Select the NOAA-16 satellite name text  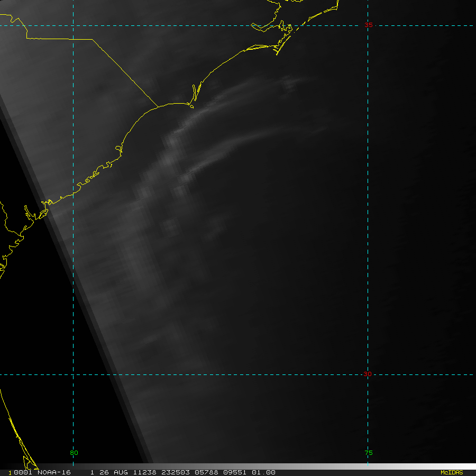[54, 472]
